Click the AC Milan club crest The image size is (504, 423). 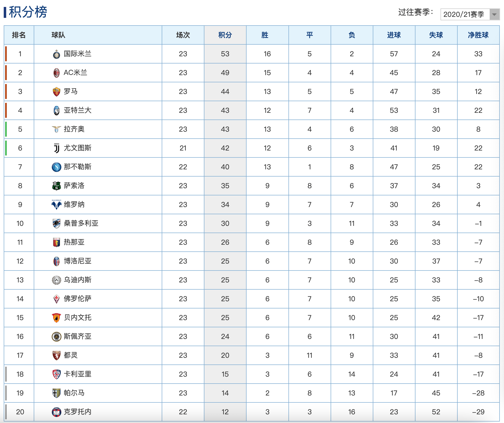tap(57, 73)
